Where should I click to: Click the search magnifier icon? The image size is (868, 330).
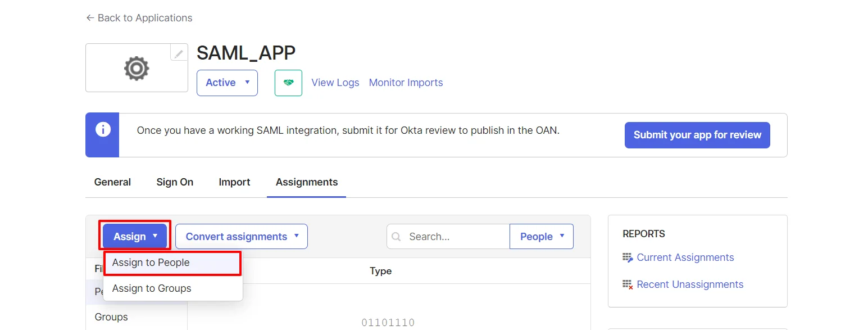pyautogui.click(x=397, y=236)
